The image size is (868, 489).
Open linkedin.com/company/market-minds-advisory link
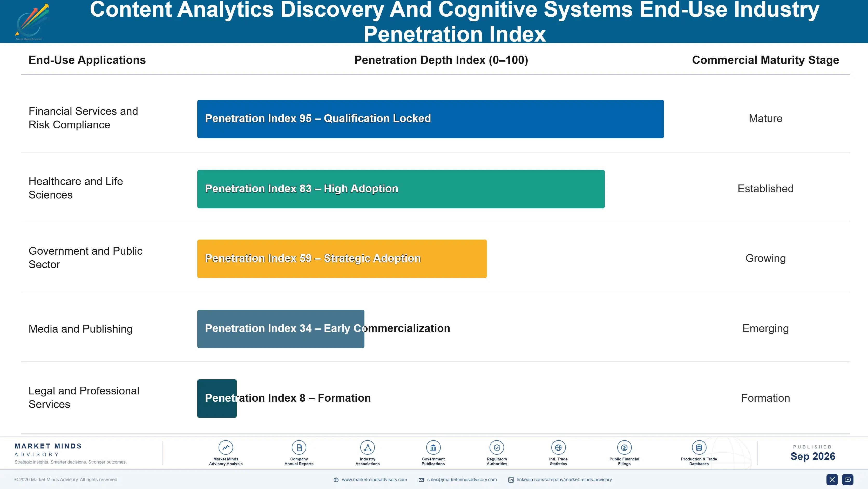(564, 480)
